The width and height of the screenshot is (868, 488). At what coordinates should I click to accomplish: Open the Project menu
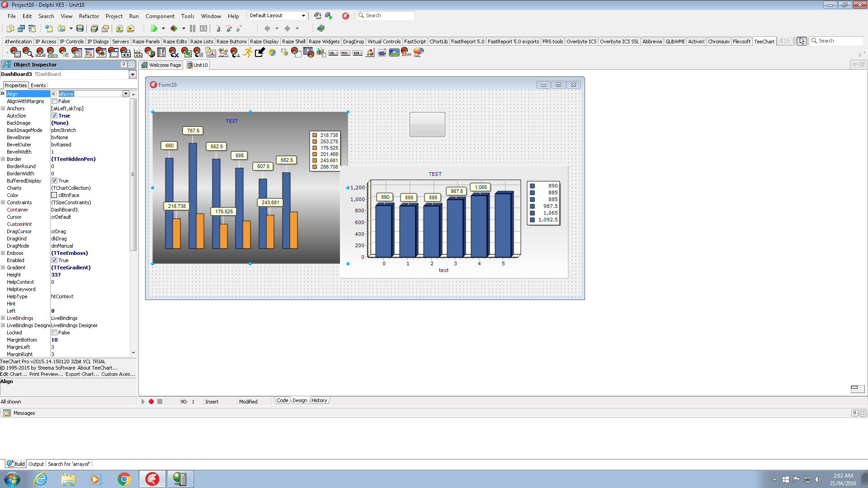114,16
